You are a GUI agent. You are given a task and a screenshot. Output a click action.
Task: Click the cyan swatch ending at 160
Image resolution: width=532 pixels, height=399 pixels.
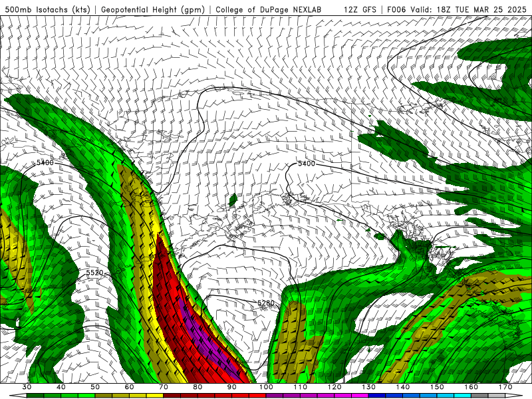pyautogui.click(x=462, y=396)
